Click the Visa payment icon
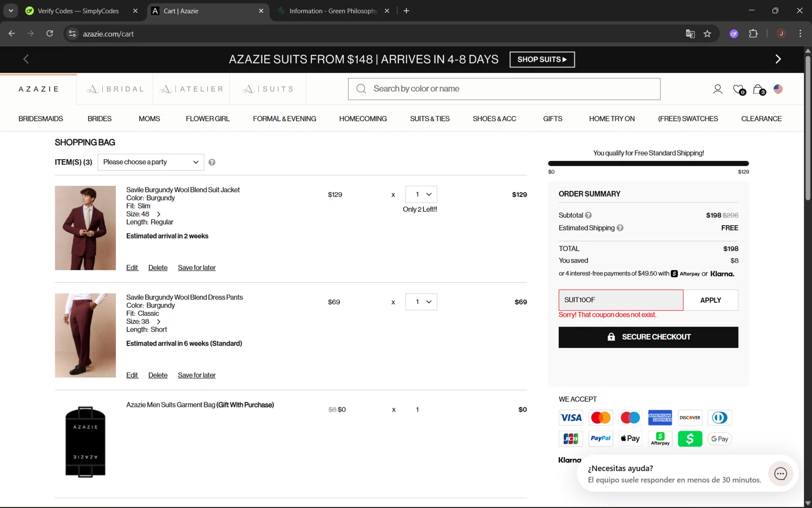 pyautogui.click(x=571, y=418)
